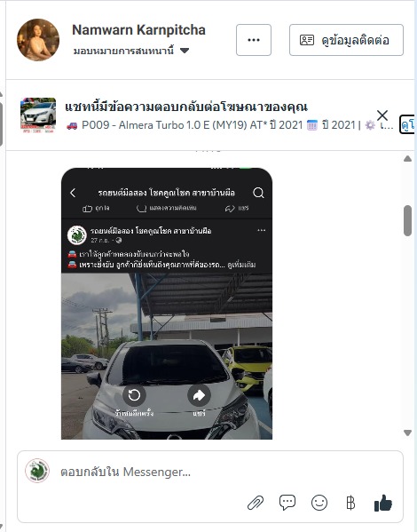Screen dimensions: 417x532
Task: Click the replay icon on the car video
Action: (x=134, y=395)
